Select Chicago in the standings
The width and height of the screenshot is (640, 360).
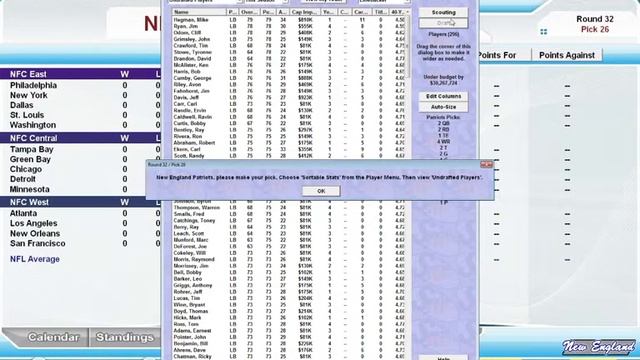pyautogui.click(x=26, y=169)
